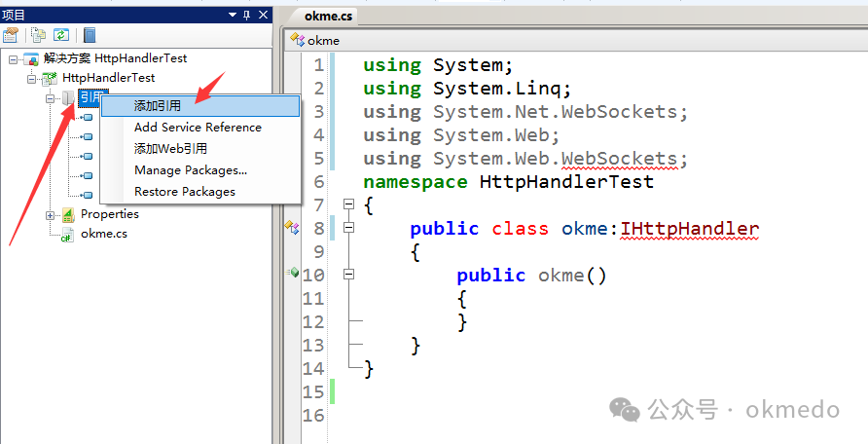Select the 解决方案 HttpHandlerTest solution row
868x444 pixels.
[x=115, y=58]
